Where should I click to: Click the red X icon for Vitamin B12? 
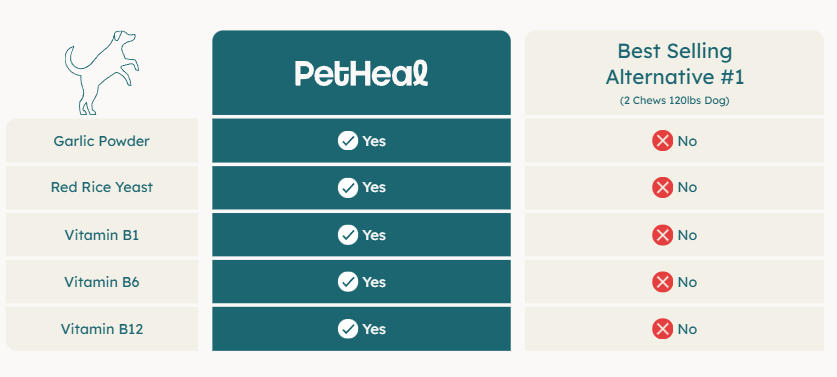[662, 328]
